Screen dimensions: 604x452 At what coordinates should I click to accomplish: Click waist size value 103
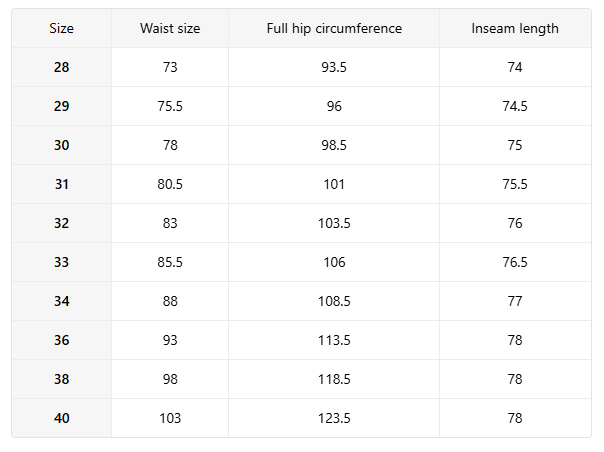tap(170, 418)
